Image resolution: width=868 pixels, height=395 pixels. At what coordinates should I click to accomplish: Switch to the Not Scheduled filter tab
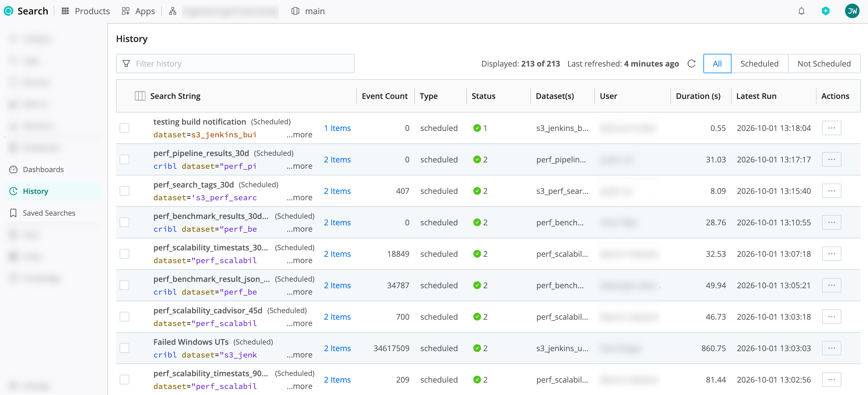(x=824, y=64)
